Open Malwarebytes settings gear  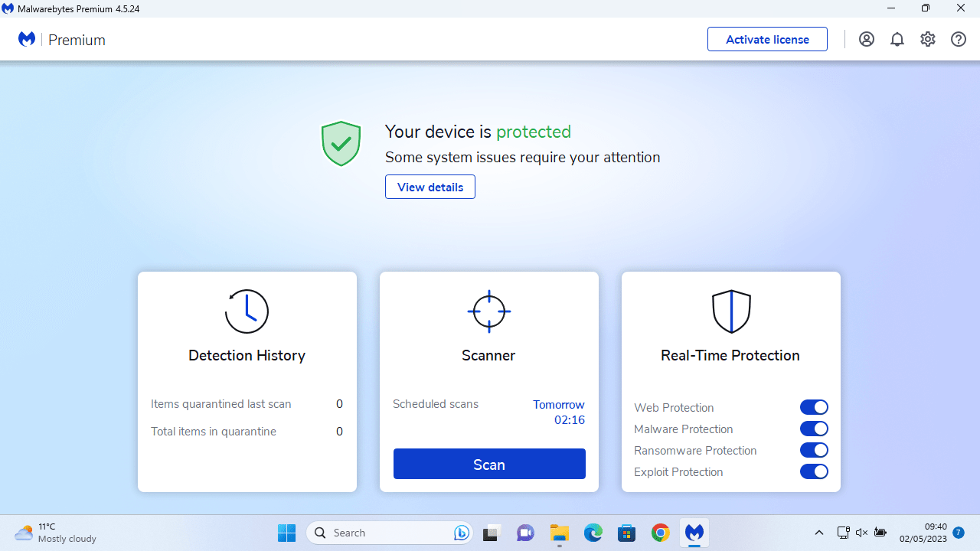coord(928,39)
